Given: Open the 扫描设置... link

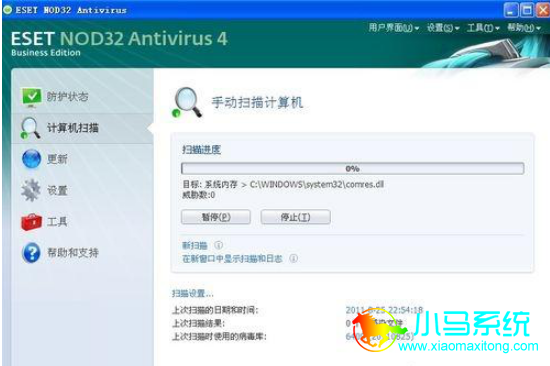Looking at the screenshot, I should 192,293.
